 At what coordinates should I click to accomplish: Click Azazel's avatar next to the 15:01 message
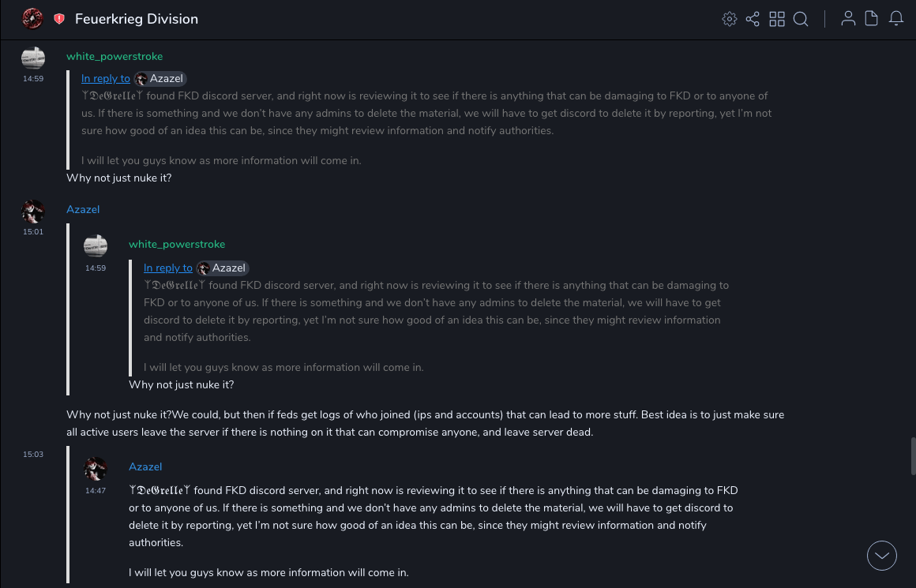[33, 211]
